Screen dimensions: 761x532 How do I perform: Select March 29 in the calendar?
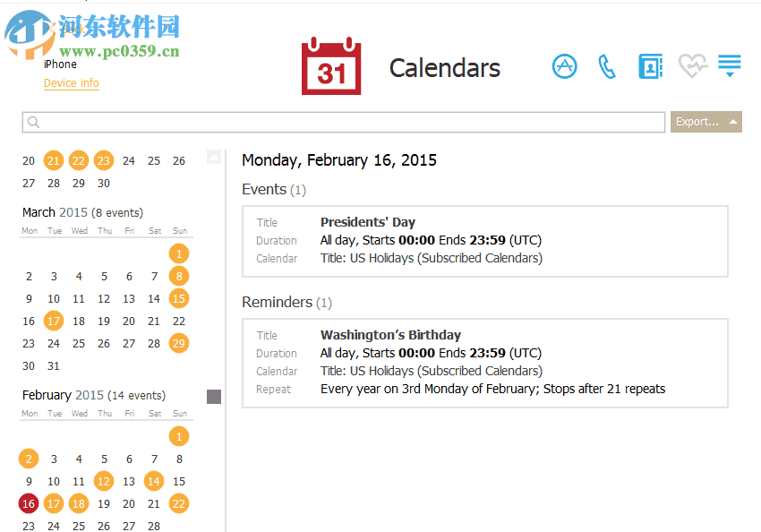pos(179,343)
